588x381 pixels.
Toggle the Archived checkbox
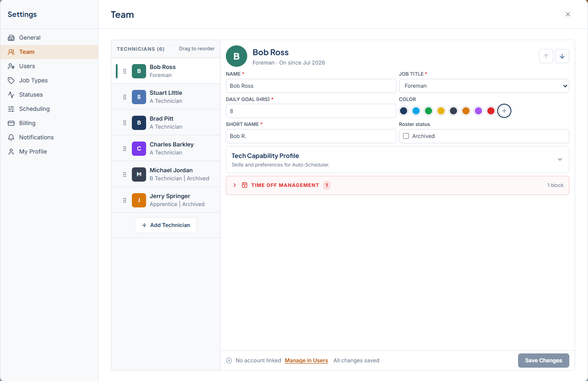point(406,136)
